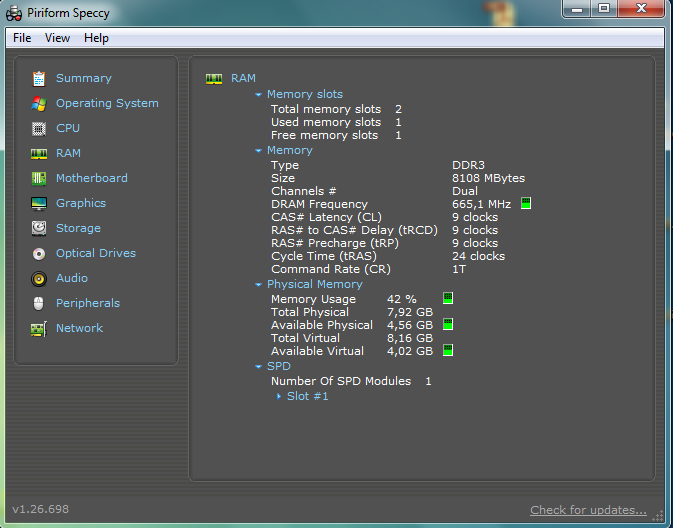Screen dimensions: 673x528
Task: Click the Peripherals mouse icon
Action: (39, 303)
